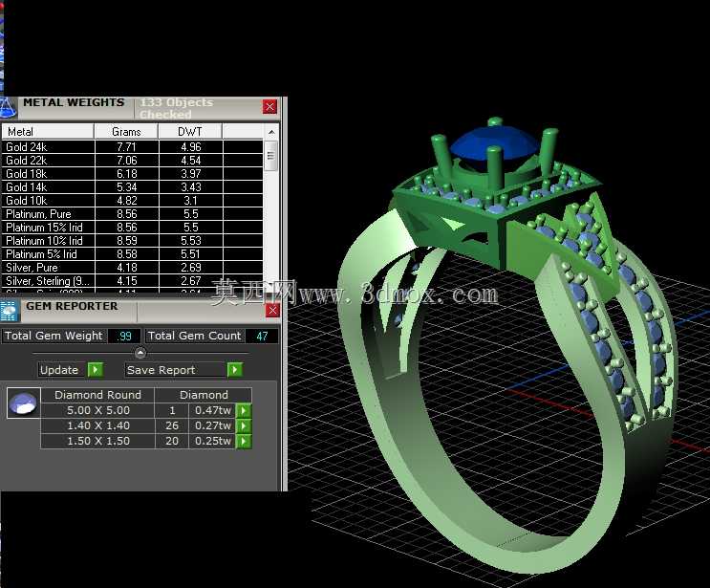The height and width of the screenshot is (588, 710).
Task: Click the 4.96 DWT value
Action: pos(191,147)
